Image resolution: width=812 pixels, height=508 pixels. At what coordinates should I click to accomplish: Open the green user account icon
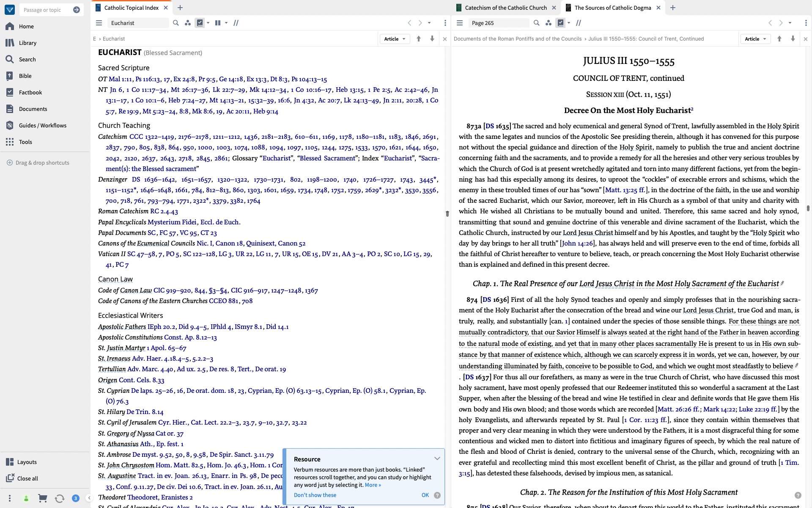(x=26, y=498)
